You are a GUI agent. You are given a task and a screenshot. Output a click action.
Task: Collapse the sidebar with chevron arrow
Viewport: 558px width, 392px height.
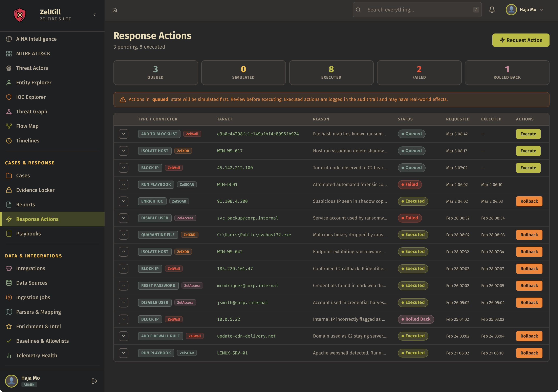pos(94,15)
